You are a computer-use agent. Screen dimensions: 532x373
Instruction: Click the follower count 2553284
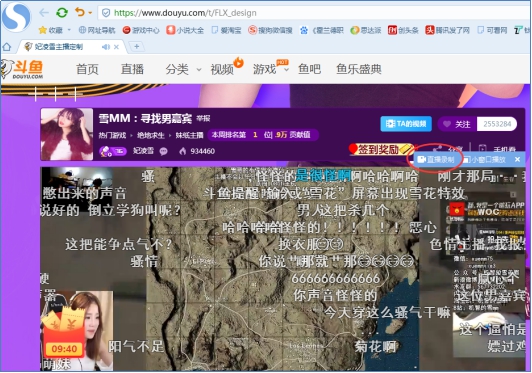point(497,124)
